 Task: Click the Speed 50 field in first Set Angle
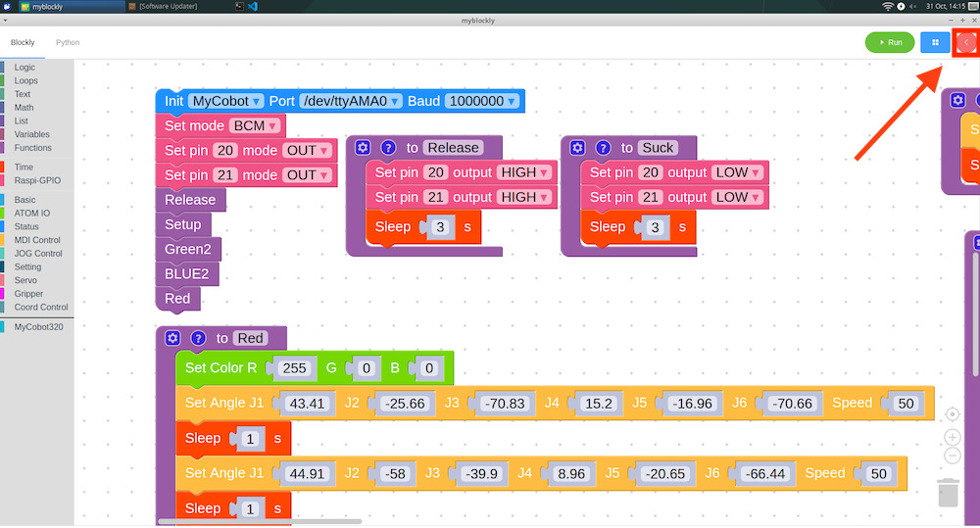click(906, 404)
